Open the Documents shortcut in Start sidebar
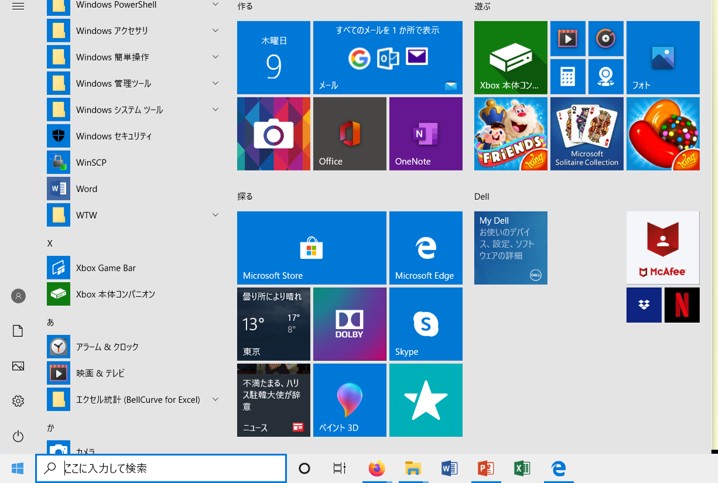This screenshot has width=718, height=483. pos(18,331)
